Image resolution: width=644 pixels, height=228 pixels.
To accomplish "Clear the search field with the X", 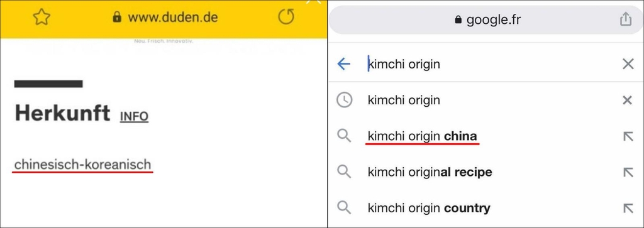I will point(628,64).
